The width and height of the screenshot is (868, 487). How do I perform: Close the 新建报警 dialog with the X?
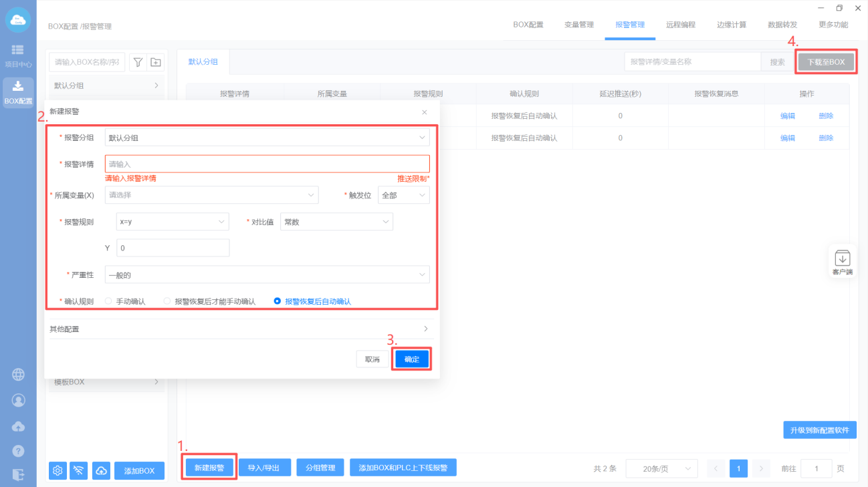point(425,112)
